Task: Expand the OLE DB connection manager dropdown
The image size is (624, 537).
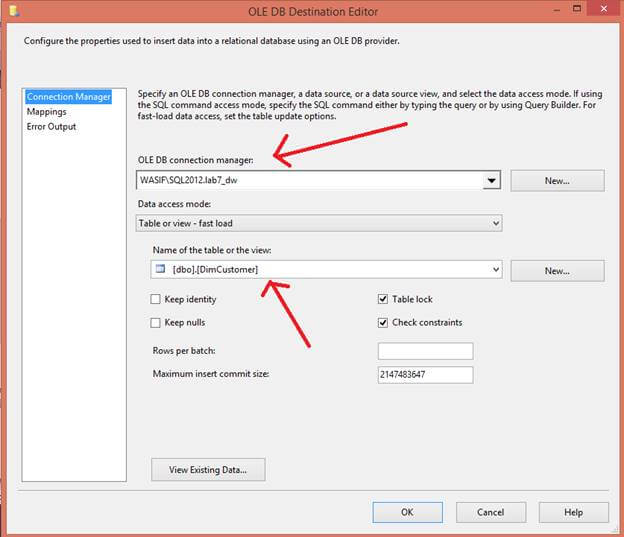Action: 491,180
